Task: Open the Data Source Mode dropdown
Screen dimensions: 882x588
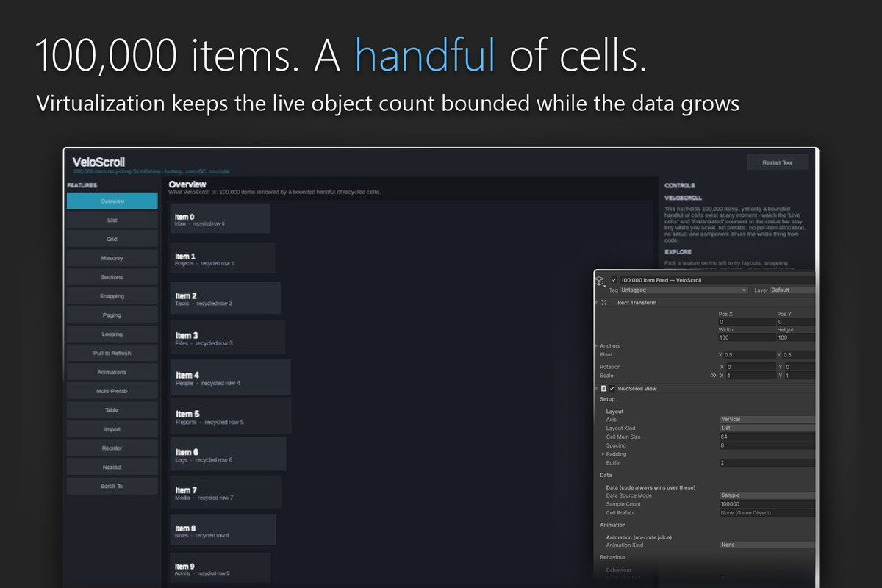Action: tap(767, 495)
